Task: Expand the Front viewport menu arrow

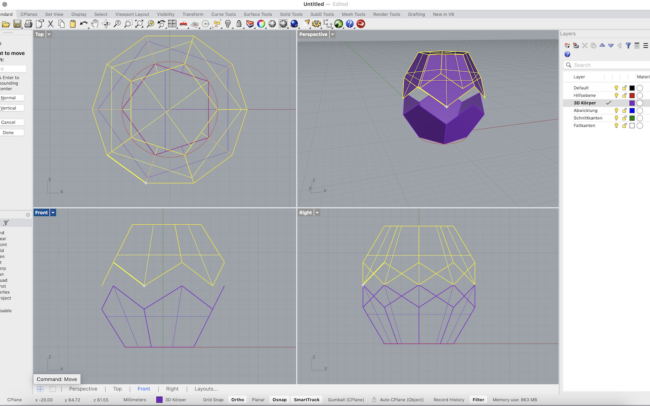Action: (x=53, y=212)
